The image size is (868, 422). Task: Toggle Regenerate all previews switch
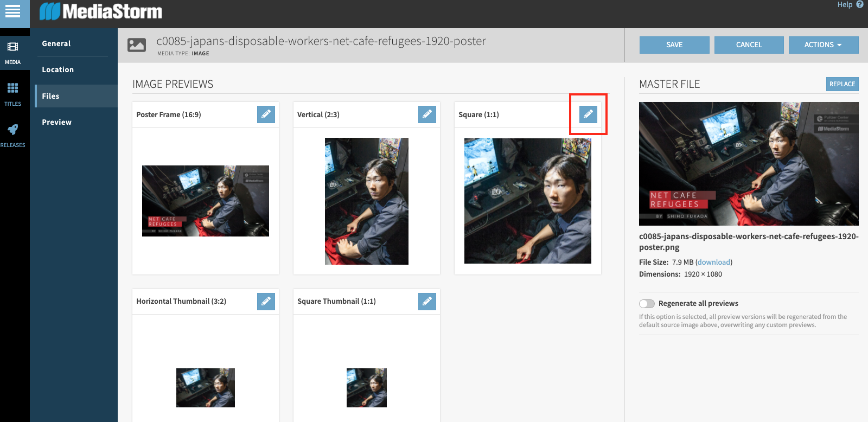(647, 304)
